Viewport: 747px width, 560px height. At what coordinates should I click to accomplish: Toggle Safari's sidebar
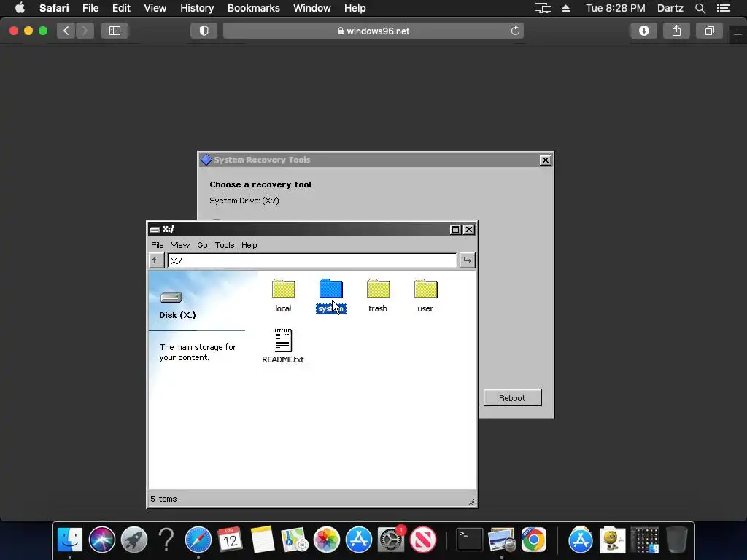tap(115, 31)
